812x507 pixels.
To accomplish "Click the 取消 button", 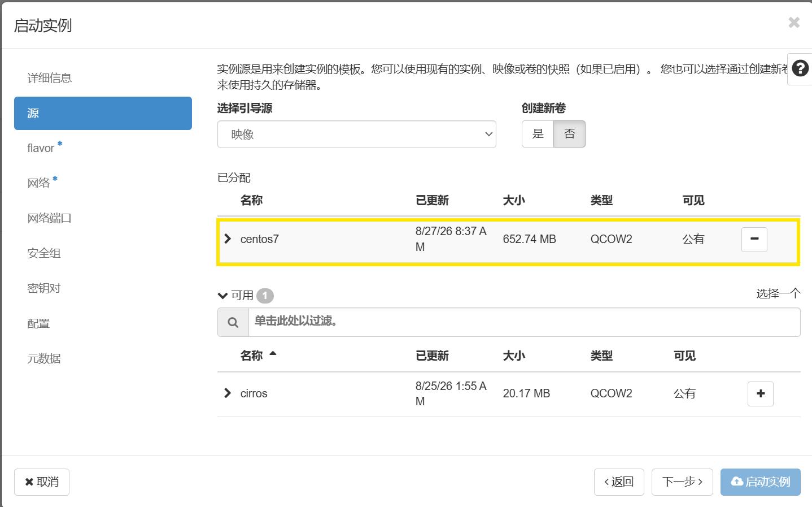I will tap(42, 482).
